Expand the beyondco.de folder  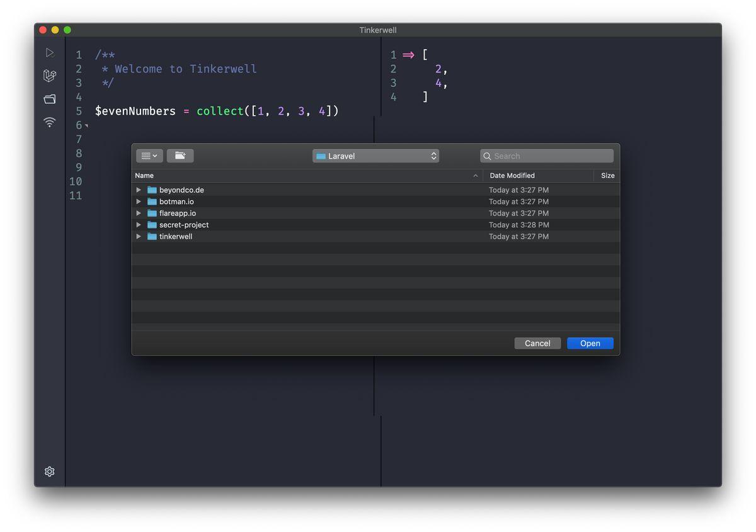(139, 190)
